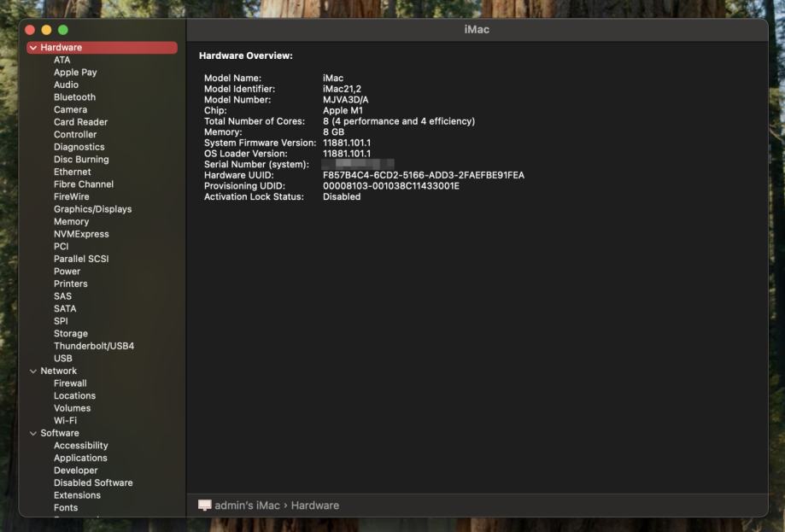
Task: Click Hardware in the path bar
Action: [315, 506]
